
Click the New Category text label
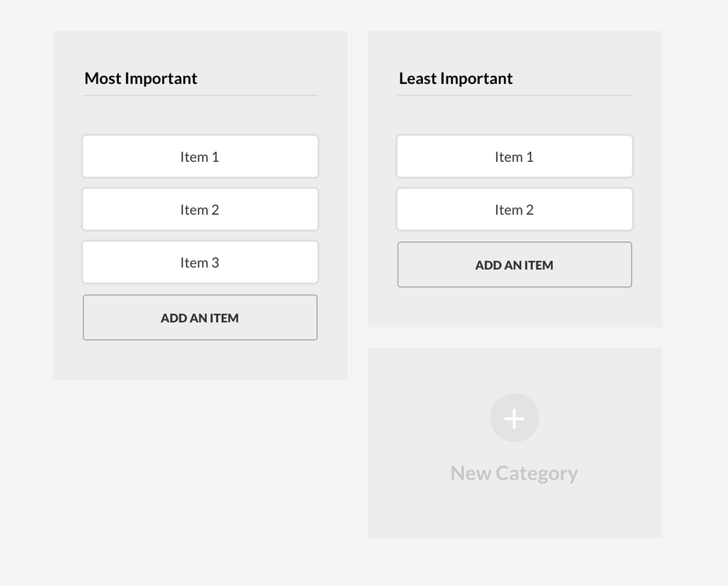click(x=514, y=473)
